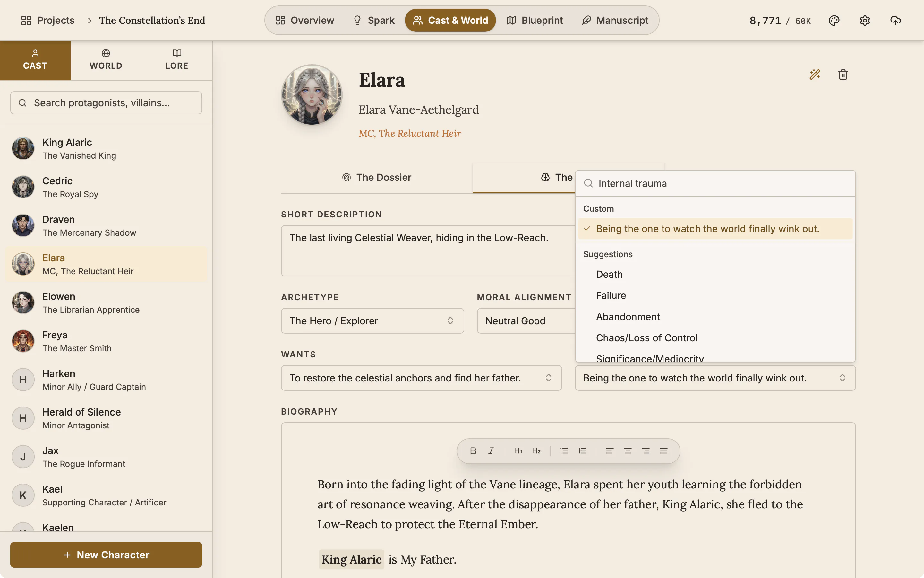Select Harken in the cast list
Image resolution: width=924 pixels, height=578 pixels.
click(x=106, y=380)
